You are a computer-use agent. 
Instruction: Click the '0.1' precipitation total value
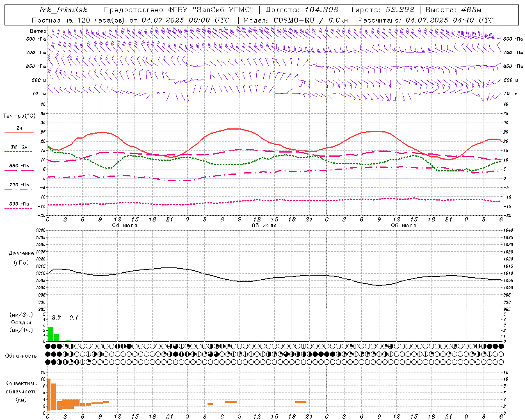(73, 317)
